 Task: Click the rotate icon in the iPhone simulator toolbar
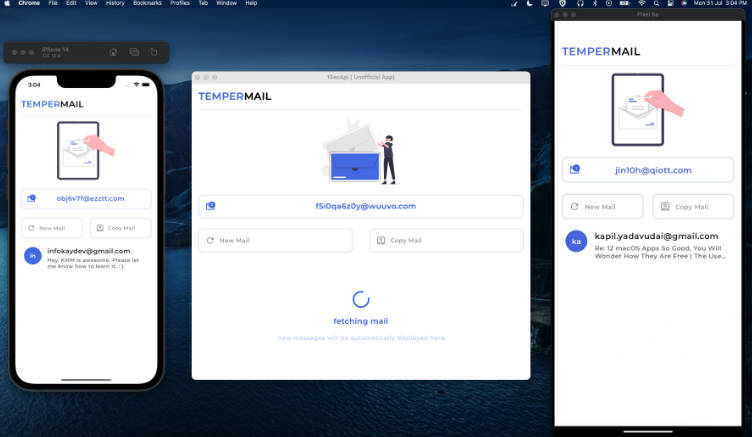pyautogui.click(x=154, y=52)
